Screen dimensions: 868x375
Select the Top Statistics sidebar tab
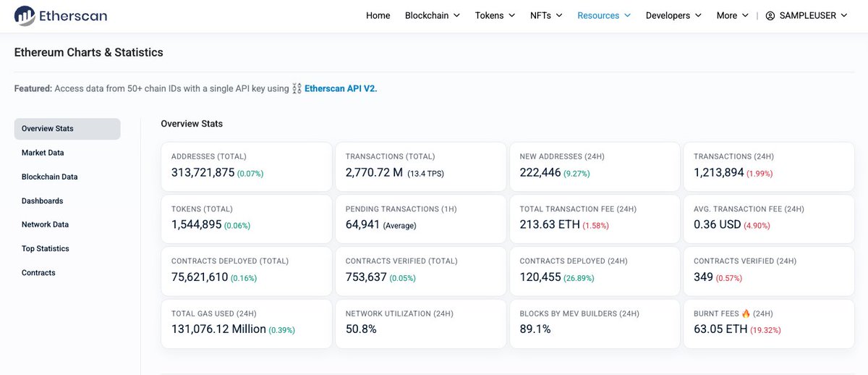pyautogui.click(x=67, y=248)
